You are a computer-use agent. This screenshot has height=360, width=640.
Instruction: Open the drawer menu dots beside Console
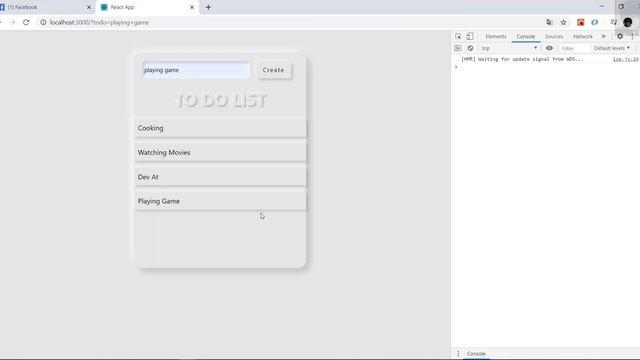[458, 353]
